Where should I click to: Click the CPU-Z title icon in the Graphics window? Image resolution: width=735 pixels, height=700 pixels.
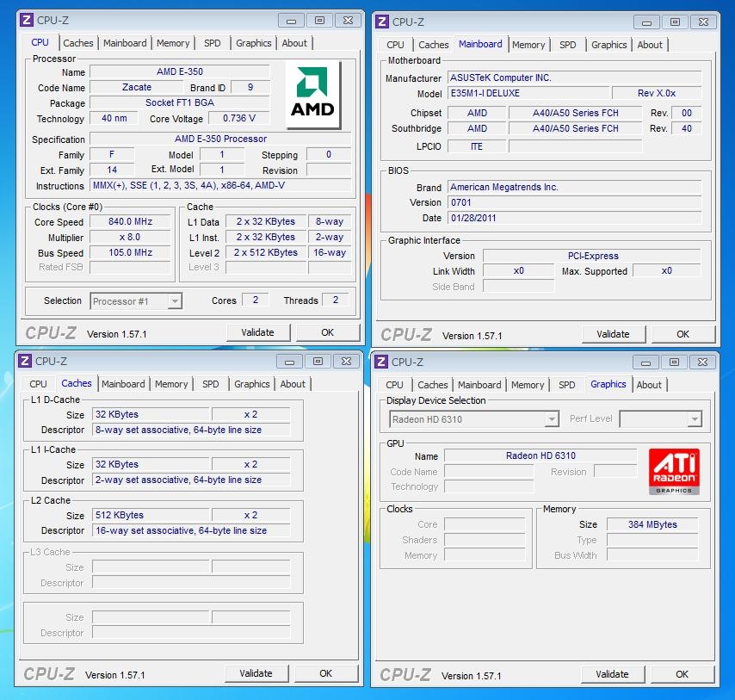pyautogui.click(x=381, y=362)
